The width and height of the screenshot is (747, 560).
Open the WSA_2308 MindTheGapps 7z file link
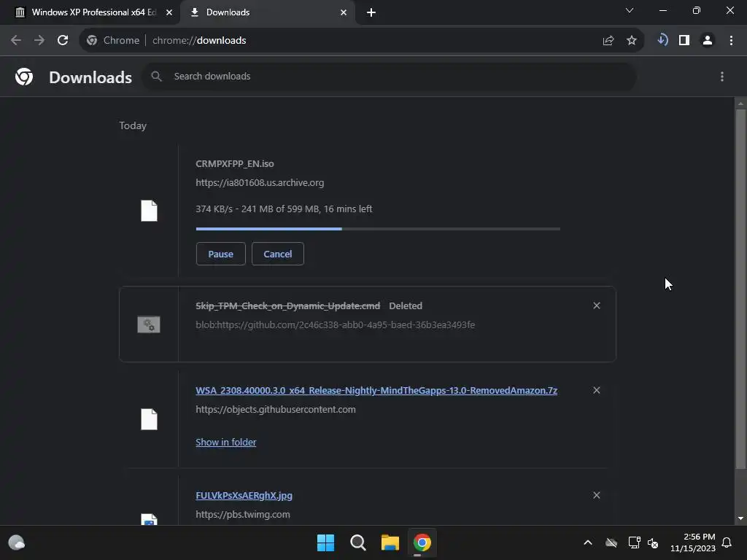tap(376, 391)
